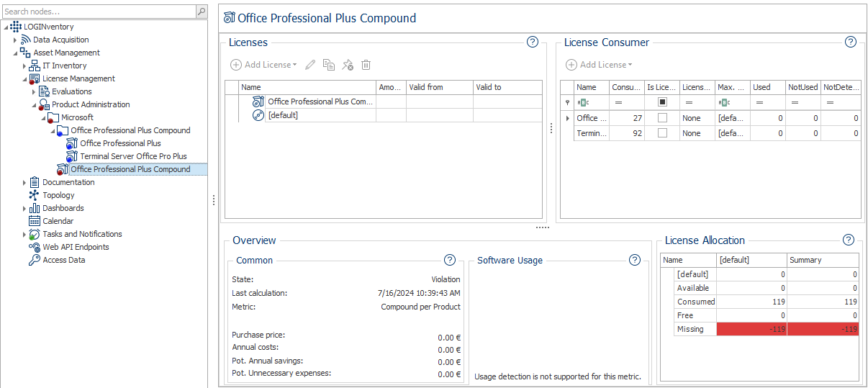Click the Terminal row consumed value 92
This screenshot has height=388, width=868.
(627, 133)
